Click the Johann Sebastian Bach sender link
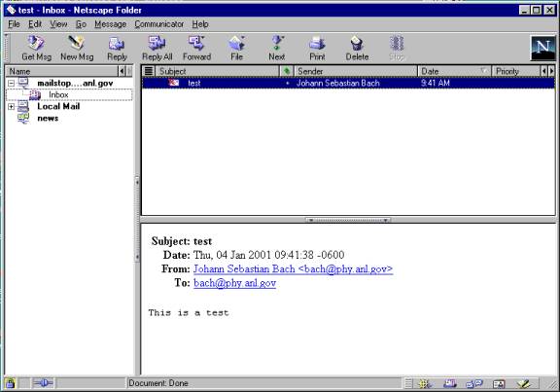560x392 pixels. pyautogui.click(x=293, y=268)
